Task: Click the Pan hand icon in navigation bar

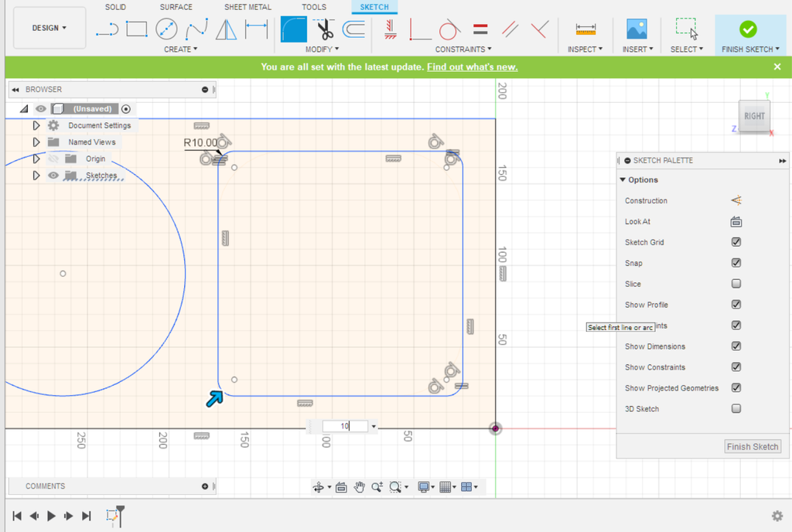Action: (360, 487)
